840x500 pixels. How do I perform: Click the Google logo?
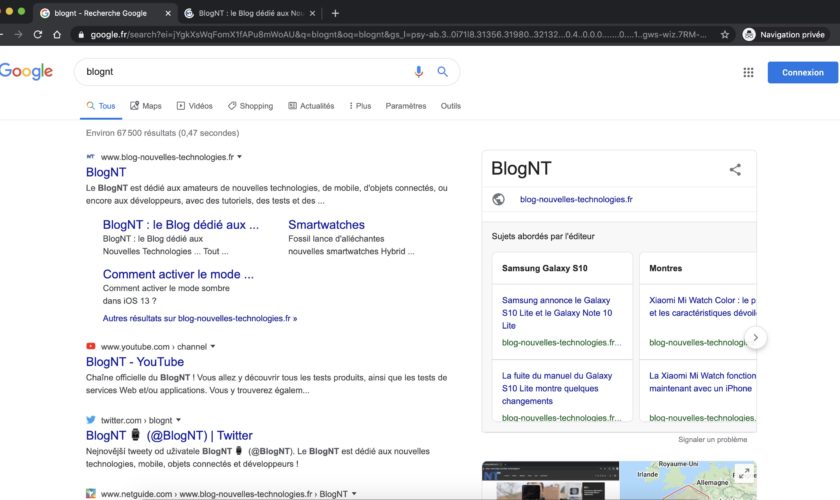click(x=26, y=71)
